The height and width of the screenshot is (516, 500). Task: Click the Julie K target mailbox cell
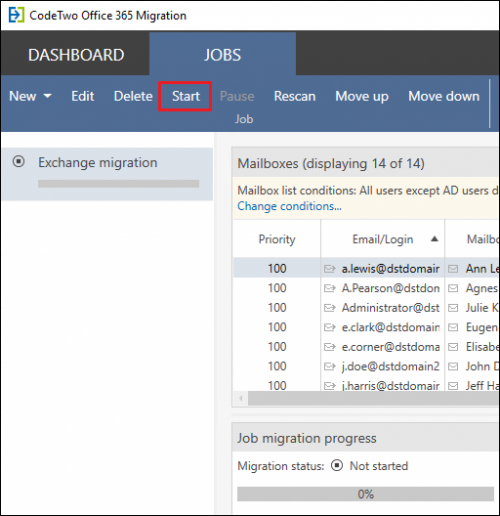point(472,308)
